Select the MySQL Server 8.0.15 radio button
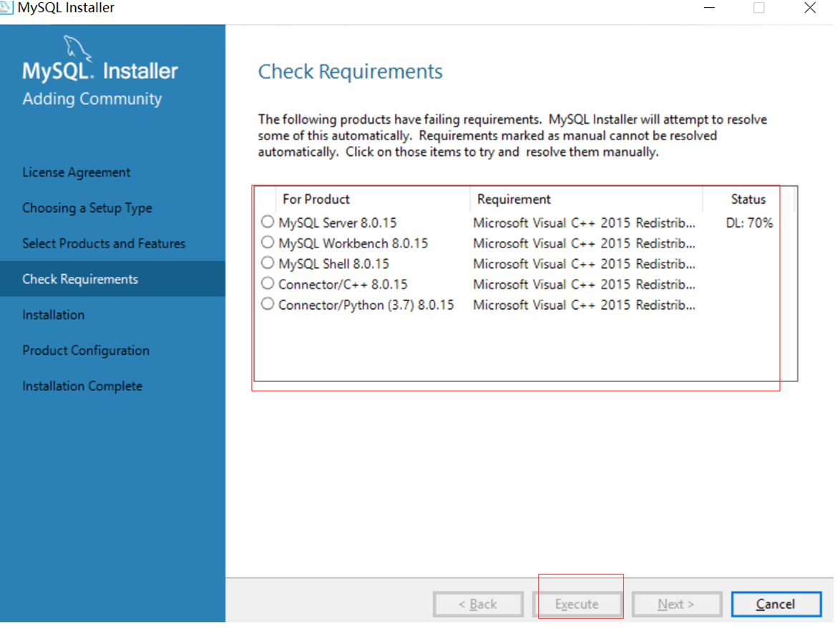Viewport: 840px width, 628px height. click(268, 222)
